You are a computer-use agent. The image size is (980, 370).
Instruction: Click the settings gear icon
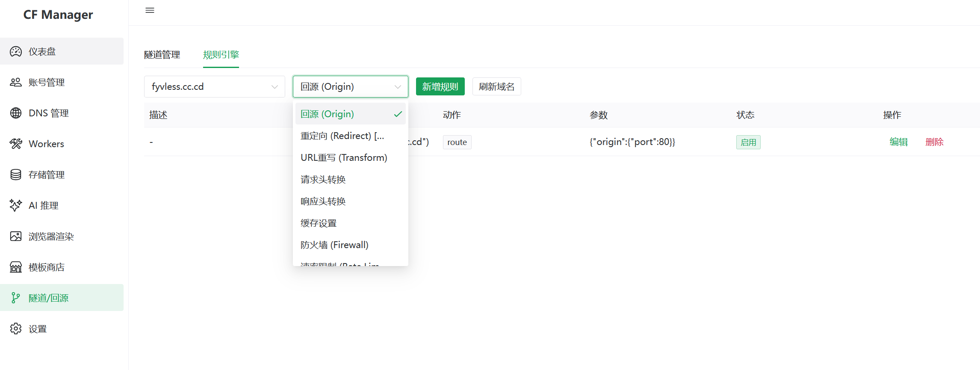[16, 329]
